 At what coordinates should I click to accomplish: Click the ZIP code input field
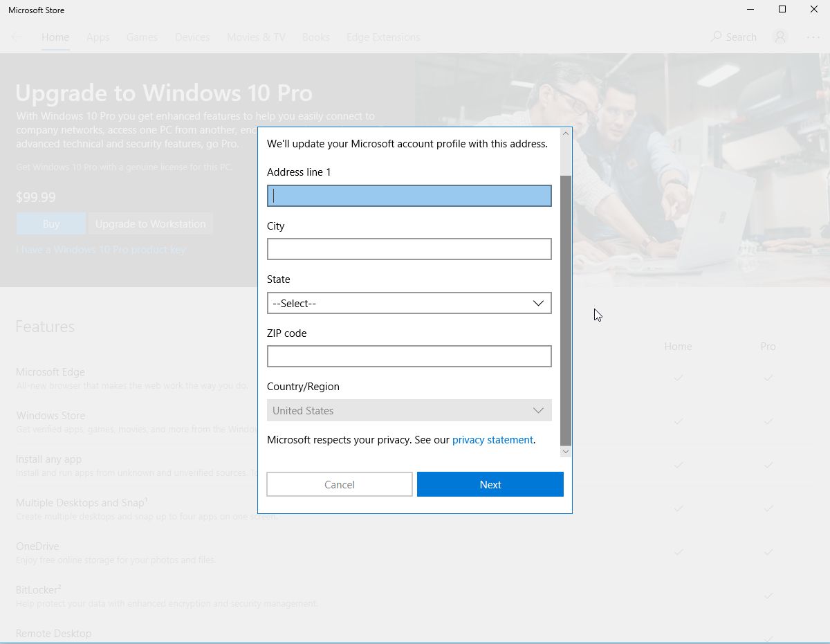(409, 356)
